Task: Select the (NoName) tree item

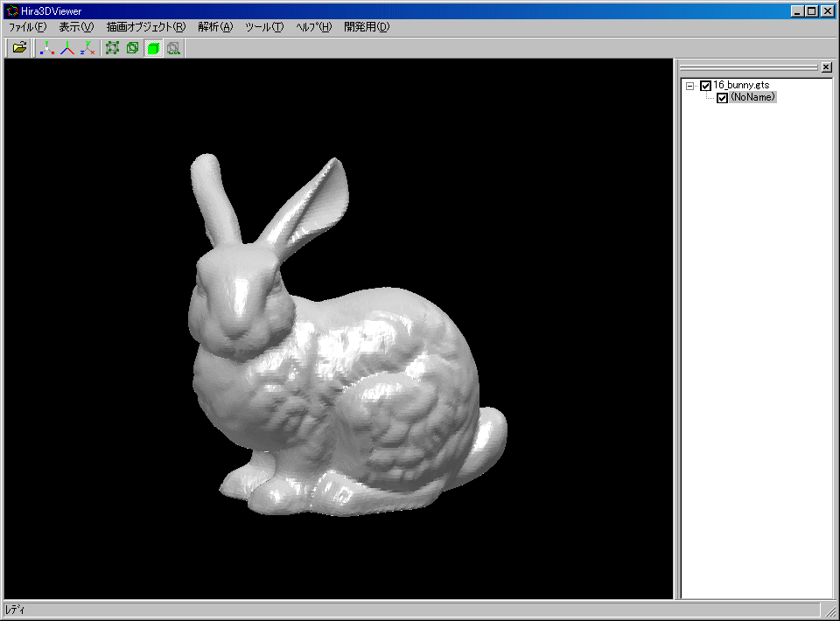Action: (752, 97)
